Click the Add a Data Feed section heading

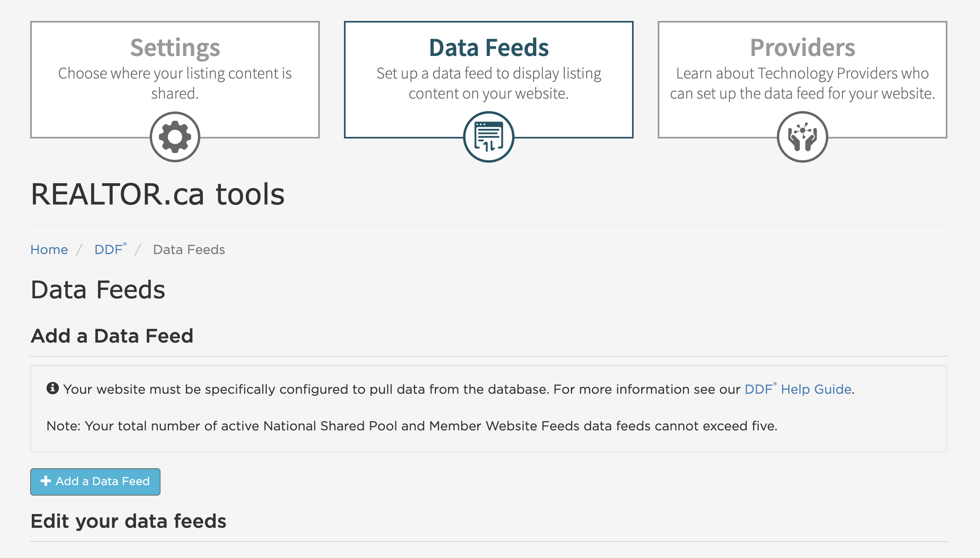click(x=112, y=335)
